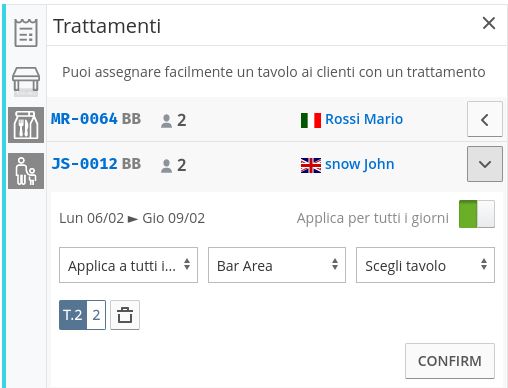Open the Scegli tavolo dropdown

(x=425, y=265)
